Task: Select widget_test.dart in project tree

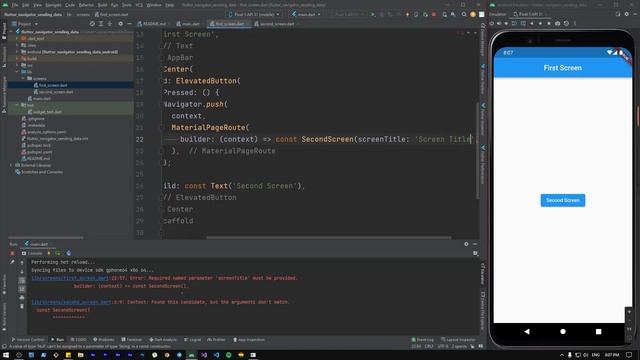Action: pyautogui.click(x=47, y=112)
